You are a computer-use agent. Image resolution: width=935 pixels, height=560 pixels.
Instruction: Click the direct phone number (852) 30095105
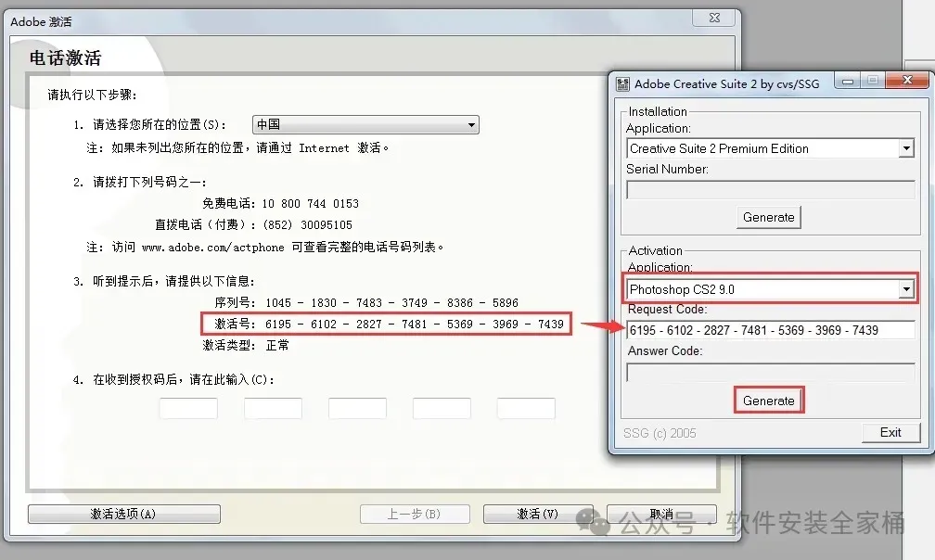tap(308, 225)
